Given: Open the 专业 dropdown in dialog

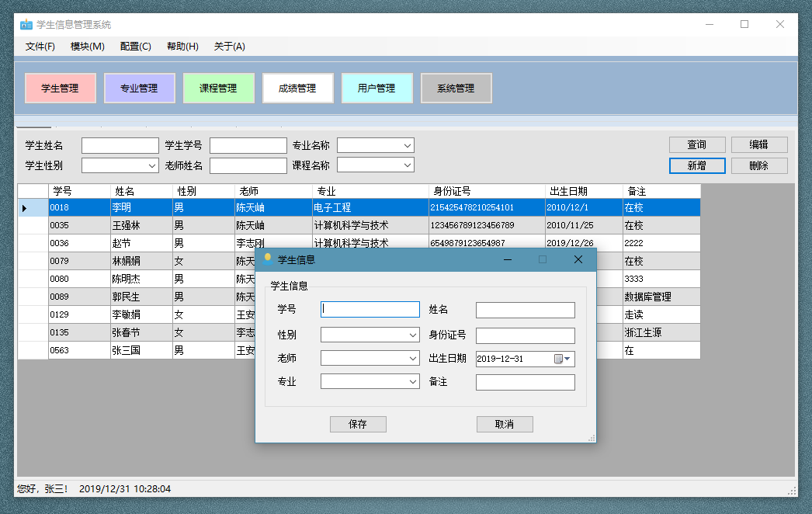Looking at the screenshot, I should coord(412,382).
